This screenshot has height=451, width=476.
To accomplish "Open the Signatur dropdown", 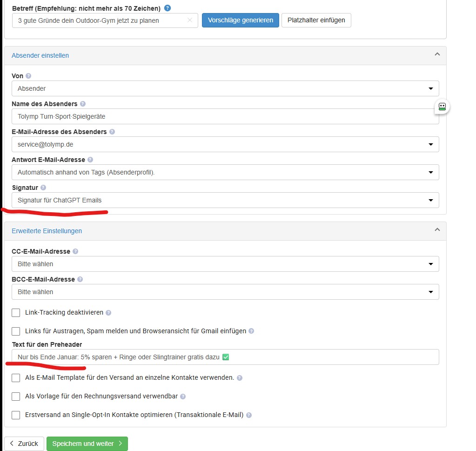I will pyautogui.click(x=225, y=200).
